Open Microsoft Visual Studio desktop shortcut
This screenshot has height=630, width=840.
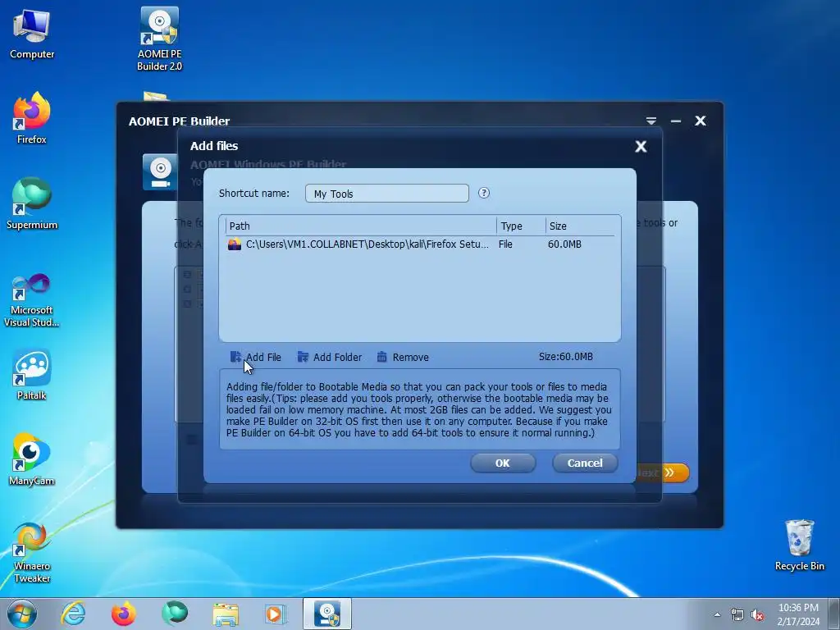[32, 300]
